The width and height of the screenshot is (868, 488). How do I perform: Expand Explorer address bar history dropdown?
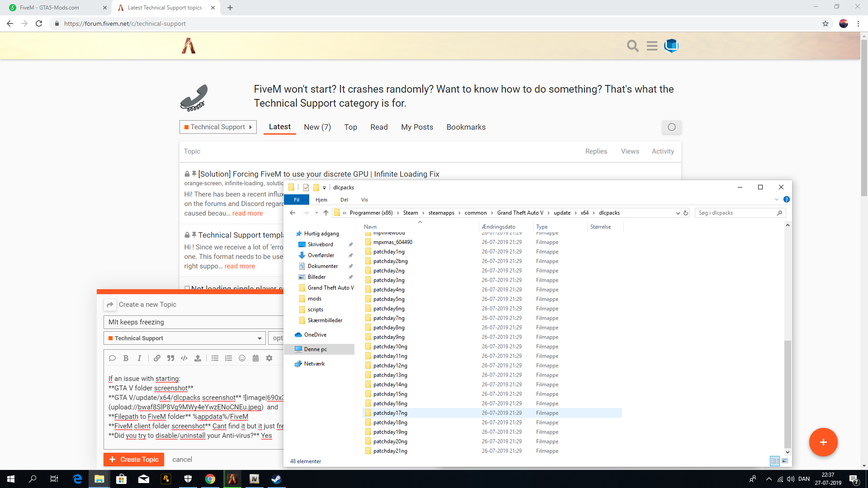pos(678,213)
